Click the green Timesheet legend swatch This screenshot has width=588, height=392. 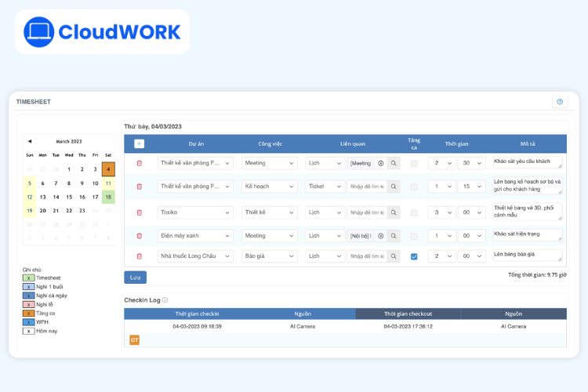pos(28,278)
